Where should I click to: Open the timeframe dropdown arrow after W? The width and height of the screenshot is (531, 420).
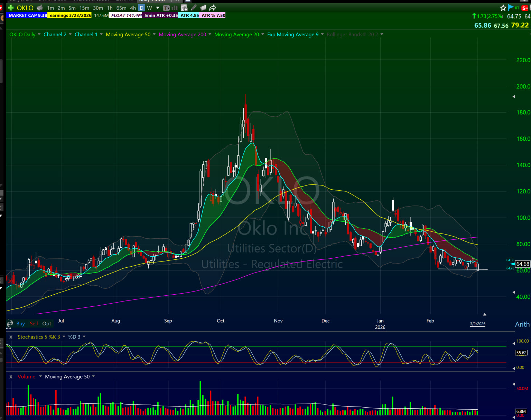click(158, 8)
